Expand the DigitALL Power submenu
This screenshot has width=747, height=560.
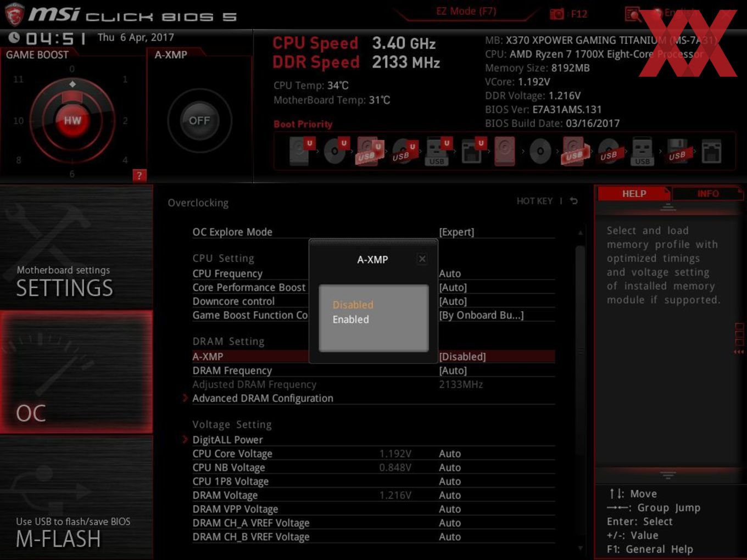coord(227,439)
